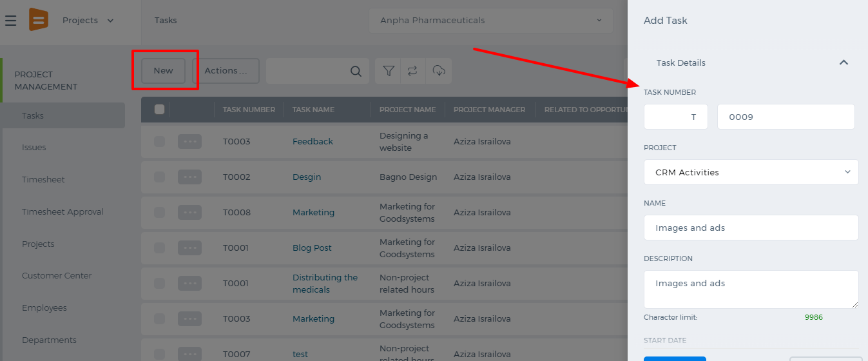The height and width of the screenshot is (361, 868).
Task: Click the task Name input field
Action: coord(751,228)
